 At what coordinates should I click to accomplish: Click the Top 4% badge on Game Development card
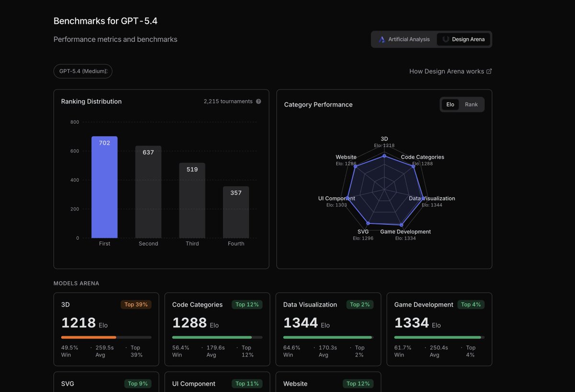click(x=471, y=304)
